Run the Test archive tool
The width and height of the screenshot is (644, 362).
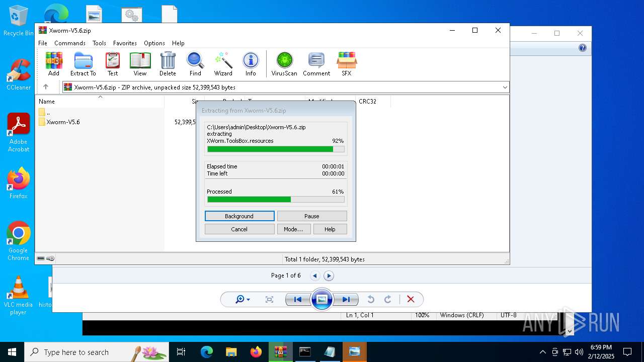113,64
